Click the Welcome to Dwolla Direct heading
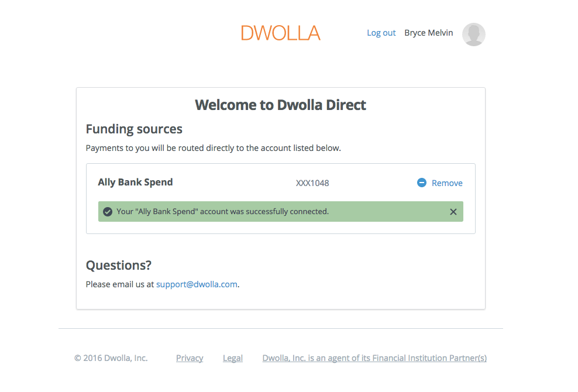Viewport: 578px width, 392px height. pyautogui.click(x=280, y=105)
